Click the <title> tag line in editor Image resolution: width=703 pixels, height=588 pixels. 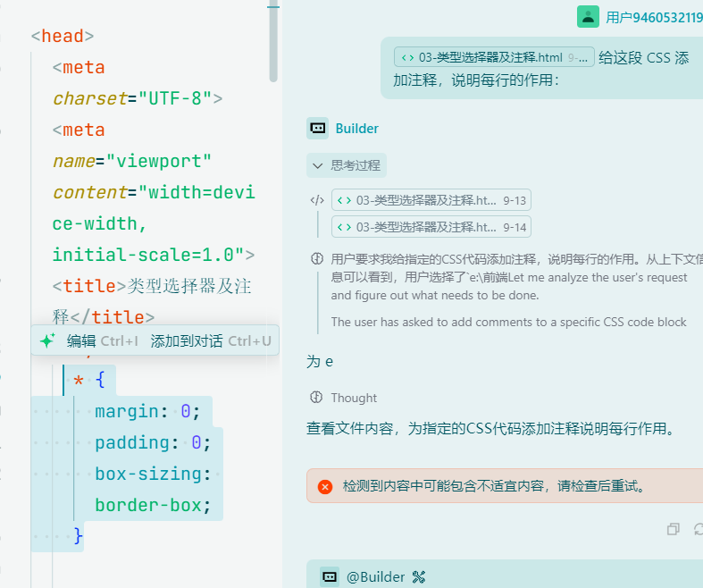tap(152, 286)
